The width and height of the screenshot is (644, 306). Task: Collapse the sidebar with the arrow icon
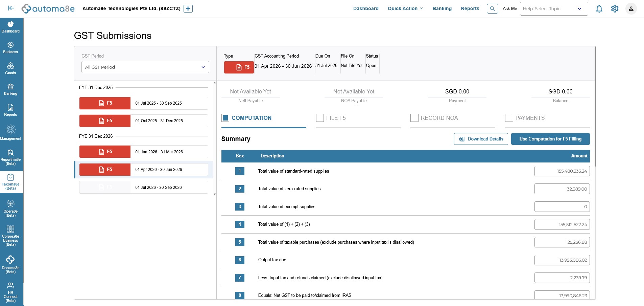pyautogui.click(x=11, y=8)
